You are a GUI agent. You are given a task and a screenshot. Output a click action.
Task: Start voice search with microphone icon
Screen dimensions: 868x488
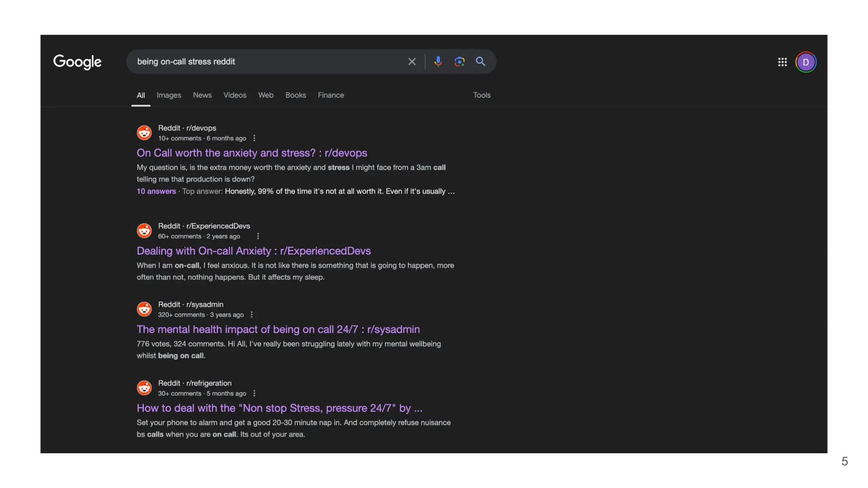point(438,62)
